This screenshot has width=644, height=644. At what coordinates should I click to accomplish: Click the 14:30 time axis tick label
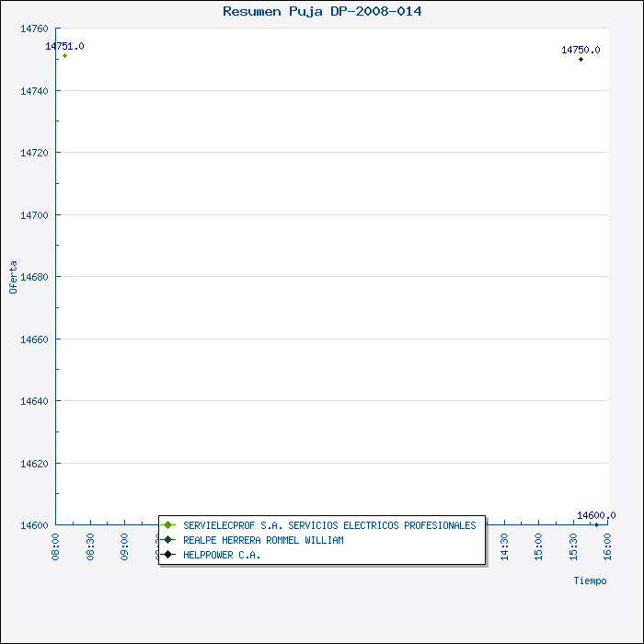tap(504, 546)
